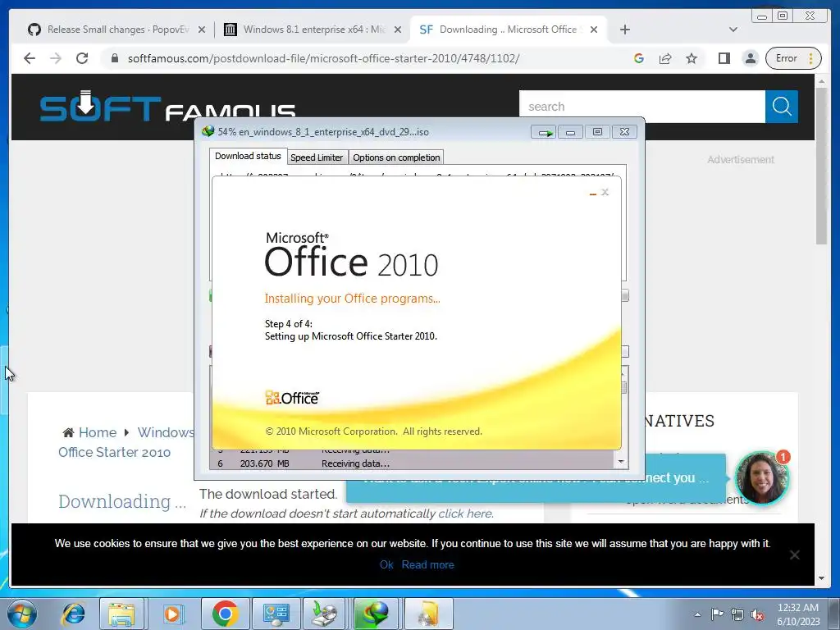Image resolution: width=840 pixels, height=630 pixels.
Task: Click the muted volume tray icon
Action: (x=757, y=614)
